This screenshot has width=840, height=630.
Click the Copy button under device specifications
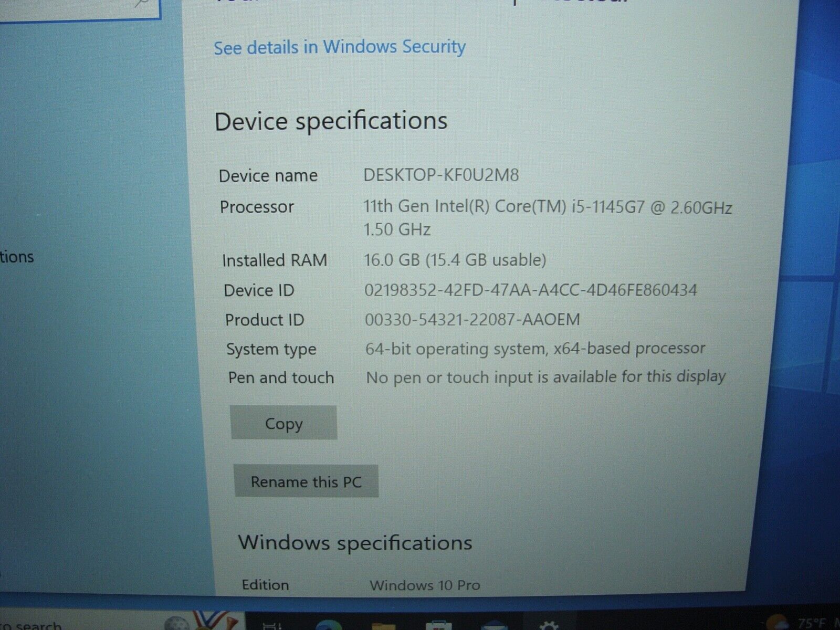point(283,423)
